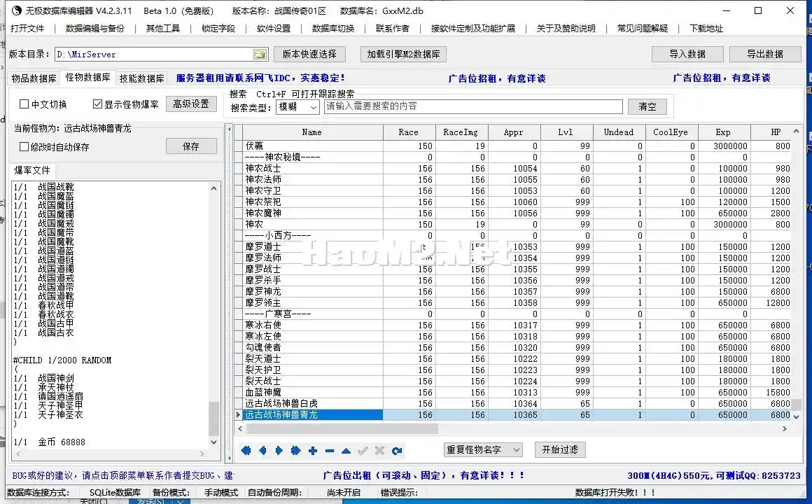Open 软件设置 menu
The height and width of the screenshot is (504, 812).
click(274, 29)
